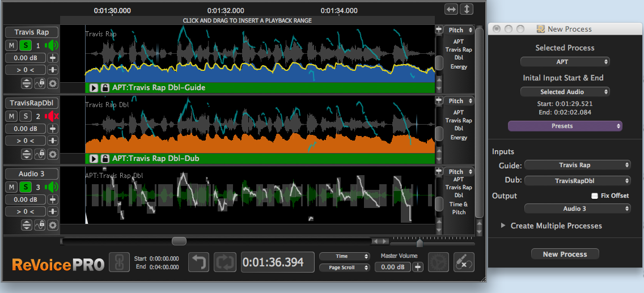Open the Selected Process APT dropdown
The image size is (644, 293).
(565, 62)
